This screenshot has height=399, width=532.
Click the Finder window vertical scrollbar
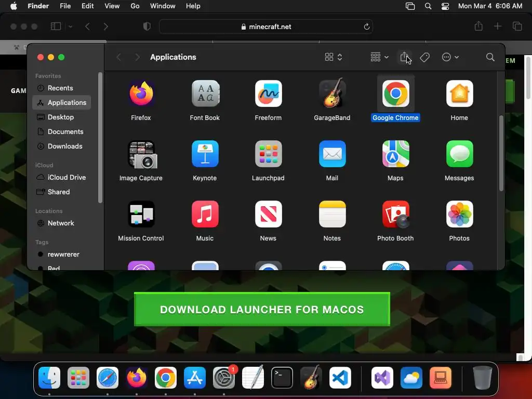(x=501, y=153)
